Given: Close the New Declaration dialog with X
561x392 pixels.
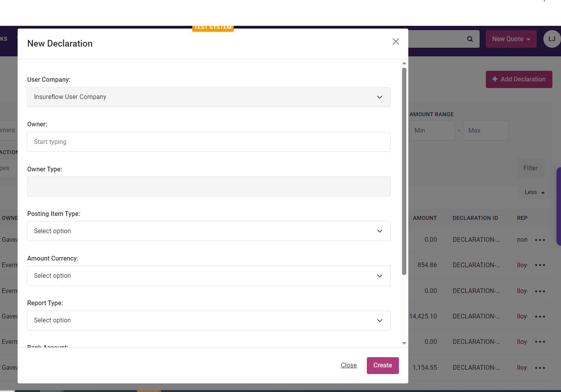Looking at the screenshot, I should [395, 41].
